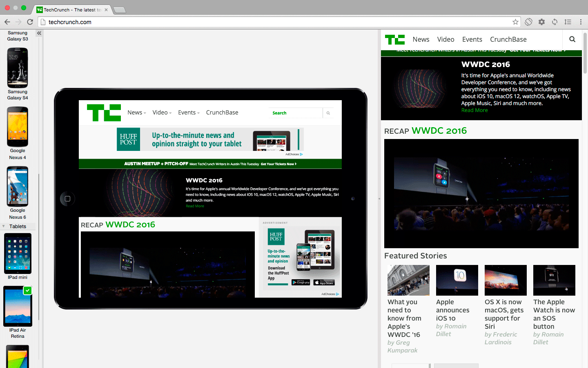Click the Search field in iPad preview

pyautogui.click(x=296, y=113)
